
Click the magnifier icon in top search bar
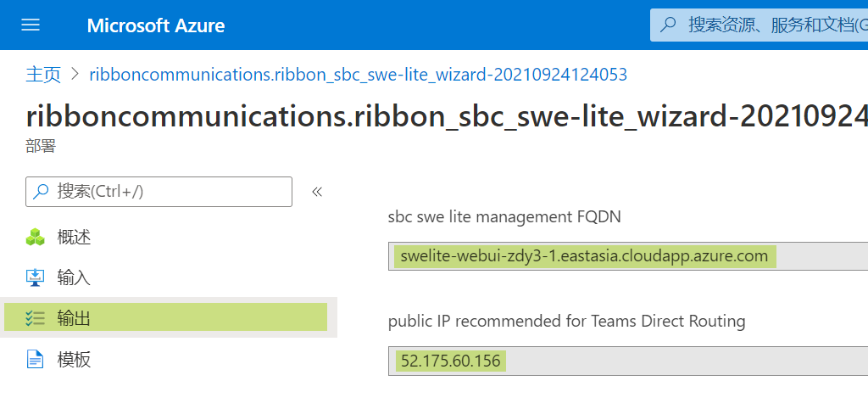[x=669, y=25]
